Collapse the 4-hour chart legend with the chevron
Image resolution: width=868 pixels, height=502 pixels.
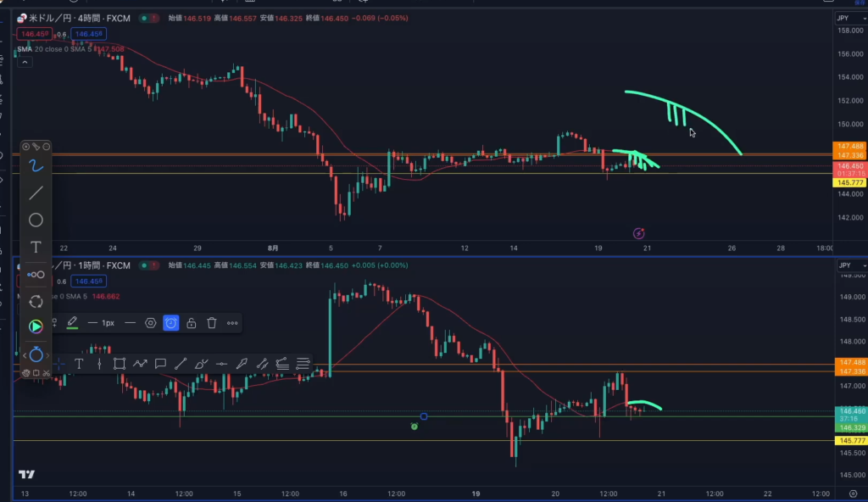(x=25, y=62)
